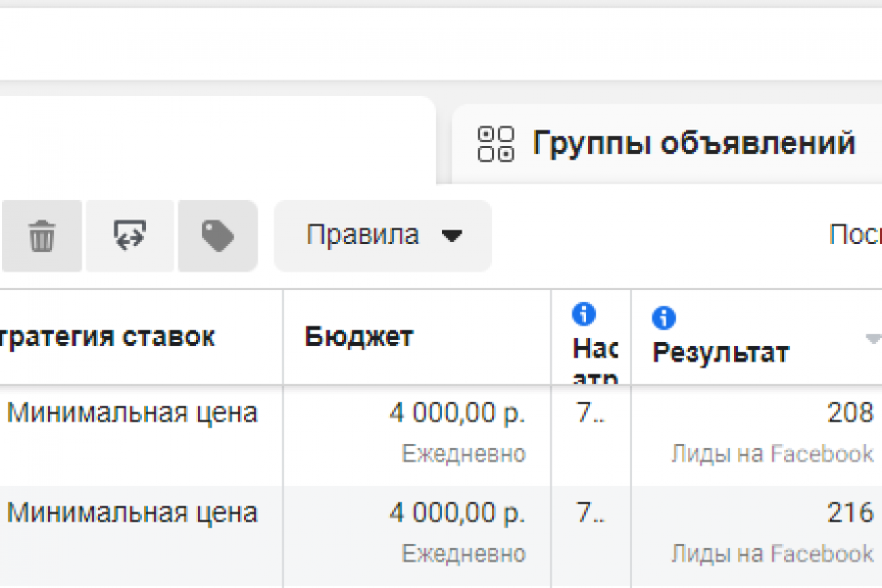Click the Результат column header text
Viewport: 882px width, 588px height.
(x=720, y=353)
